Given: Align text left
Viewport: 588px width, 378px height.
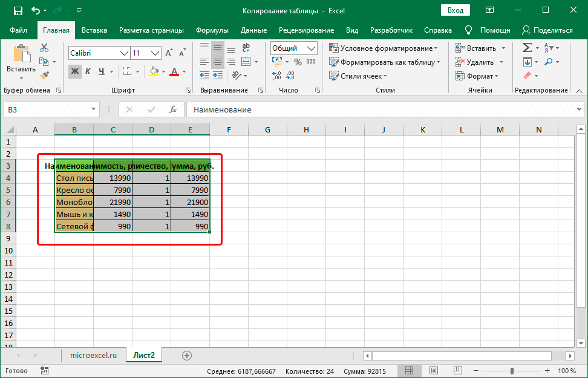Looking at the screenshot, I should pyautogui.click(x=204, y=62).
